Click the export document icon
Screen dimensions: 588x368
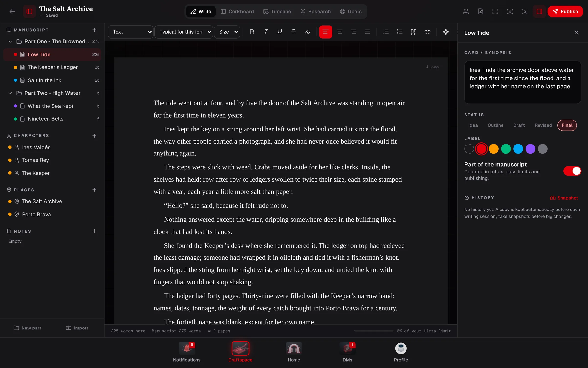[x=480, y=12]
